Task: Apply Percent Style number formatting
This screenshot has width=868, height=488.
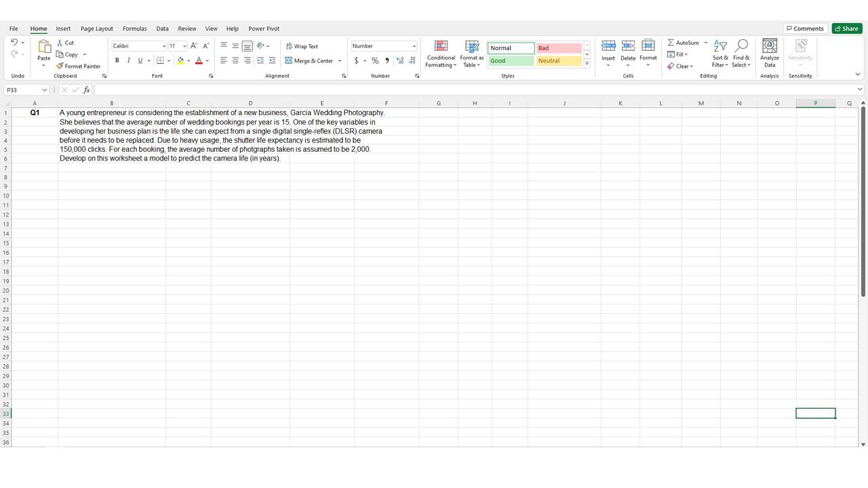Action: (x=375, y=60)
